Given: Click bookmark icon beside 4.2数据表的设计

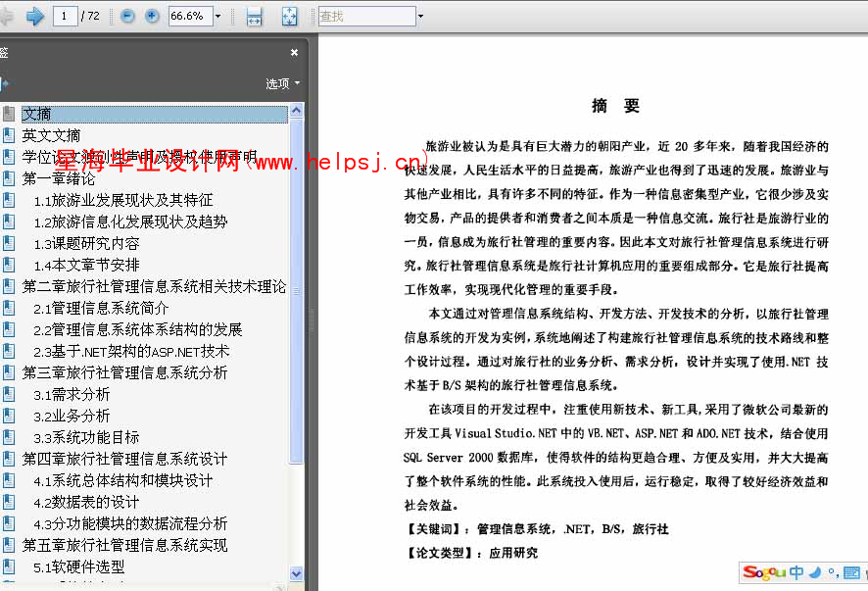Looking at the screenshot, I should point(8,503).
